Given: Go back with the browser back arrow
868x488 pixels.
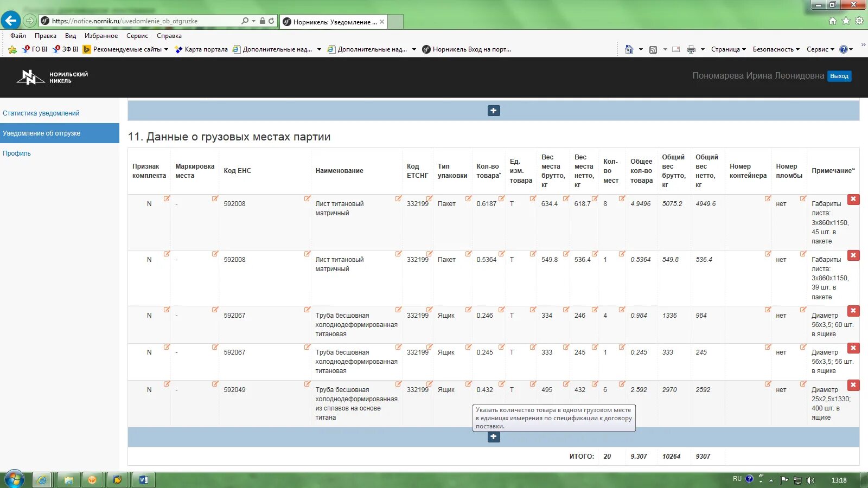Looking at the screenshot, I should [x=10, y=21].
